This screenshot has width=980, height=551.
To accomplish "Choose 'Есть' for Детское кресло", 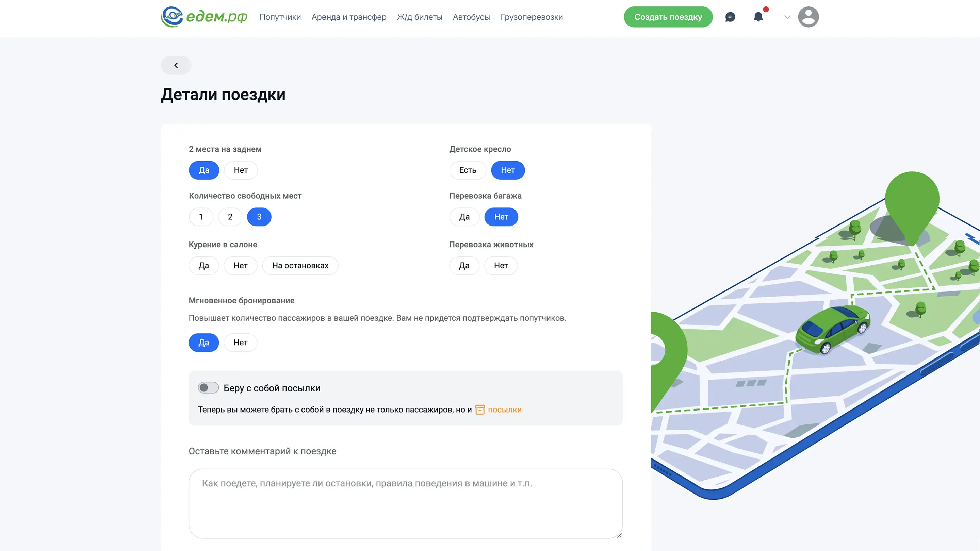I will pyautogui.click(x=468, y=170).
